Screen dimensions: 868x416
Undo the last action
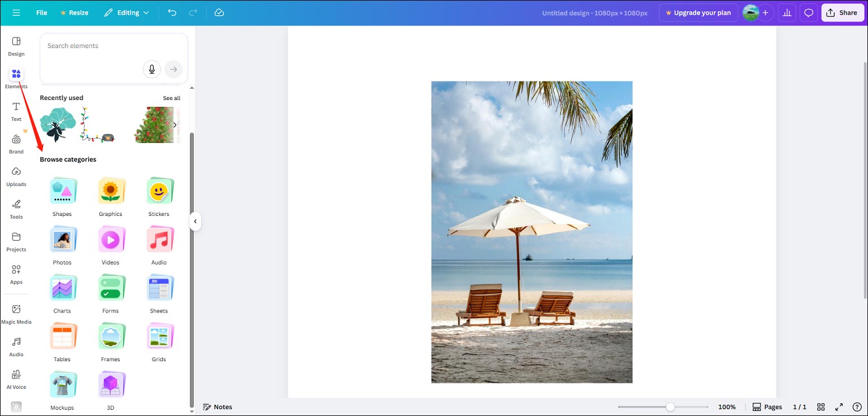[x=172, y=12]
